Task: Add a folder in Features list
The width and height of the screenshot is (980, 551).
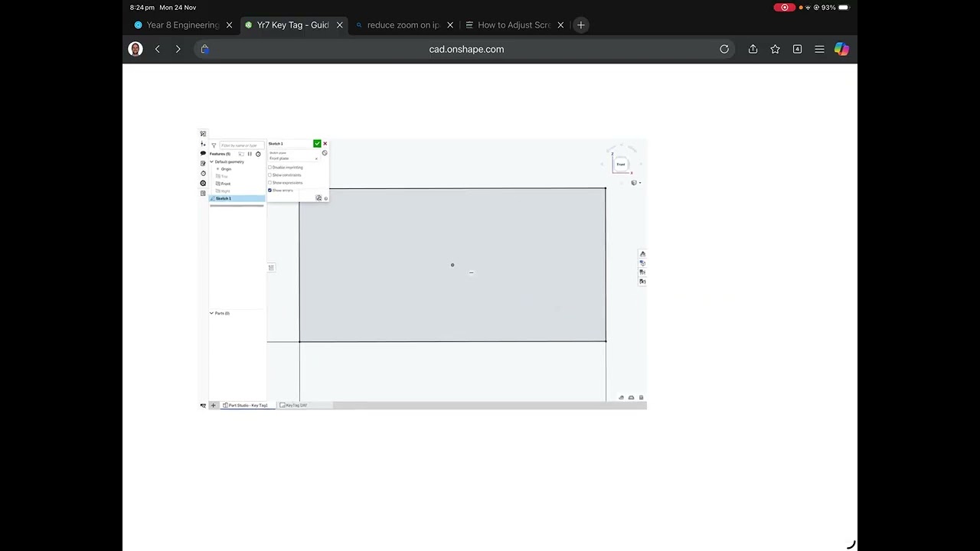Action: tap(241, 154)
